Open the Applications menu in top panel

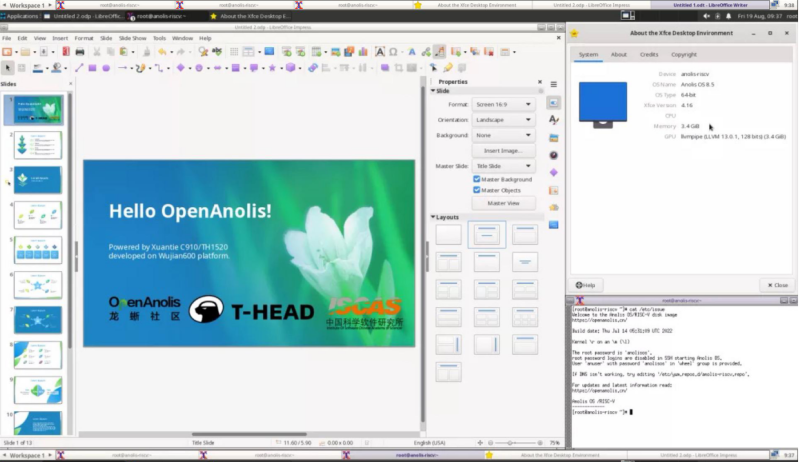click(20, 16)
